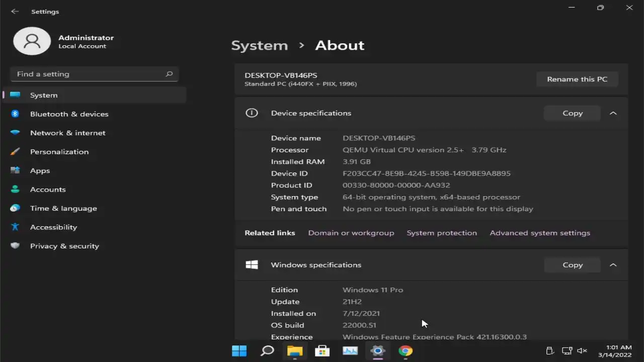
Task: Click the OS build value 22000.51
Action: 359,325
